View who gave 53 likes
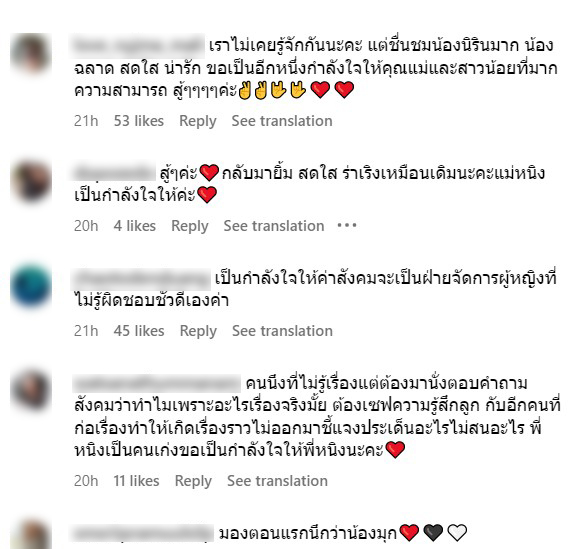Image resolution: width=578 pixels, height=549 pixels. point(139,121)
